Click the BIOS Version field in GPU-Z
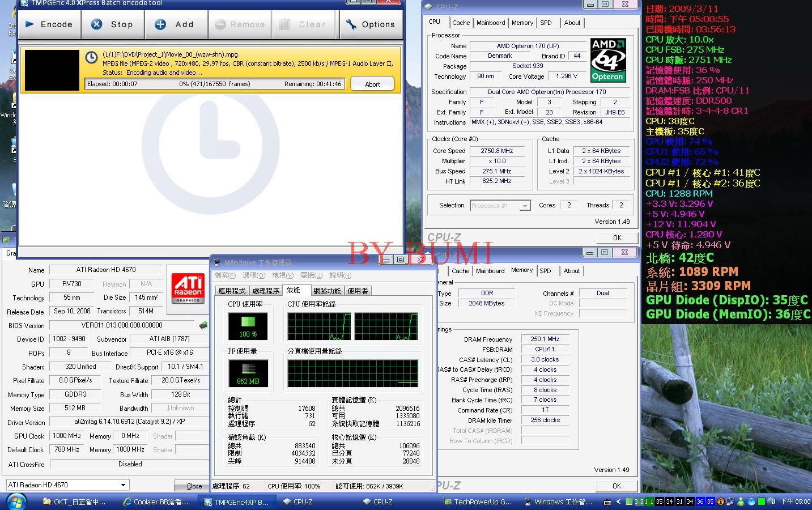This screenshot has height=510, width=812. tap(122, 325)
